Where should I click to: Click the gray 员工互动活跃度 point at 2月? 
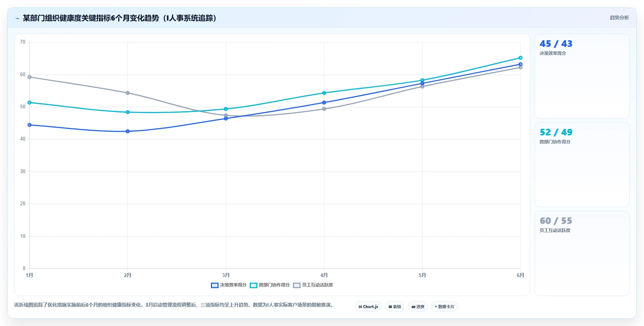(128, 93)
